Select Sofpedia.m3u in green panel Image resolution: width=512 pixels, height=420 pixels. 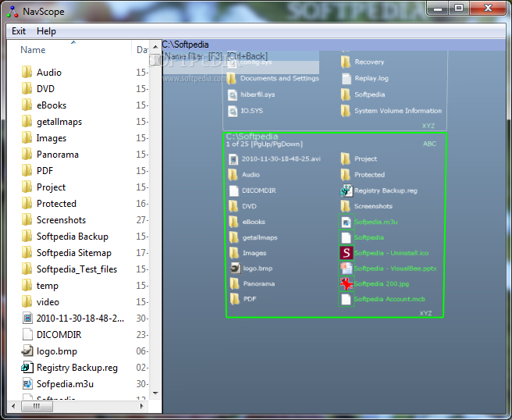click(x=368, y=222)
